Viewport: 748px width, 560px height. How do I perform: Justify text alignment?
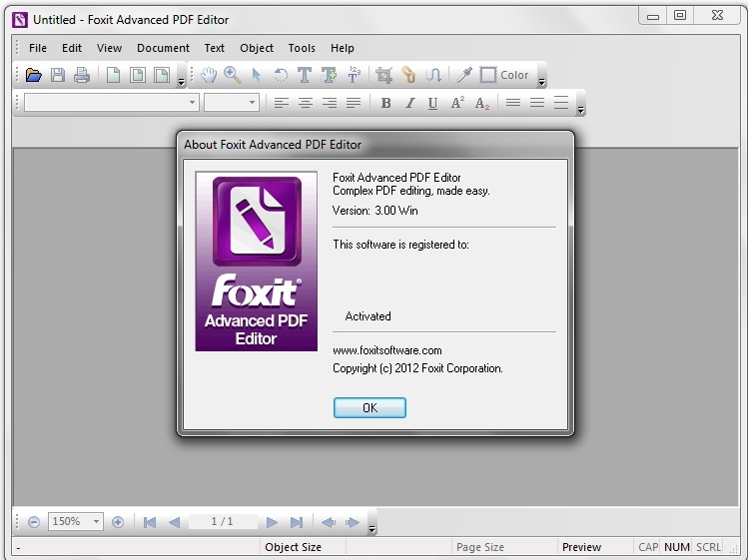[x=354, y=103]
